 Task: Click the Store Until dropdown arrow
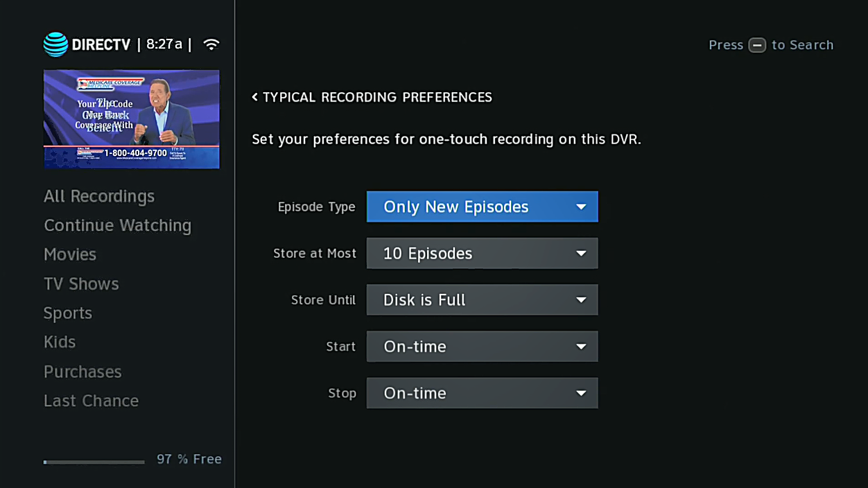click(581, 299)
